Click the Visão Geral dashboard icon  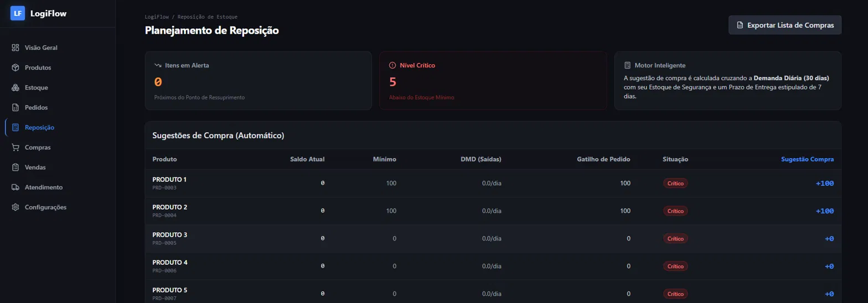click(x=15, y=48)
